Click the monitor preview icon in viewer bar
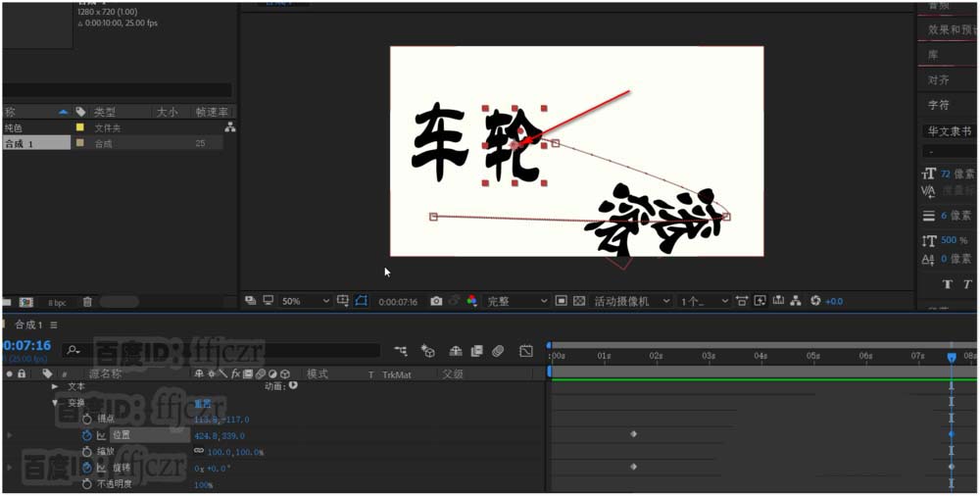 tap(269, 301)
